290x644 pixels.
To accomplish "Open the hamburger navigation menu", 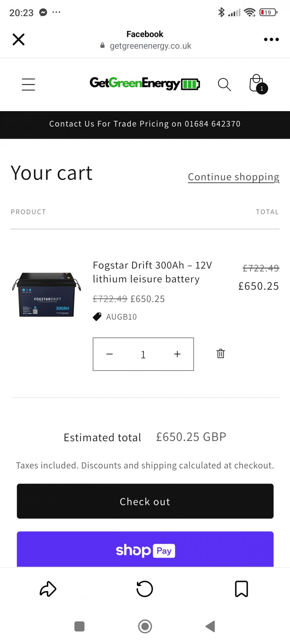I will (x=28, y=84).
